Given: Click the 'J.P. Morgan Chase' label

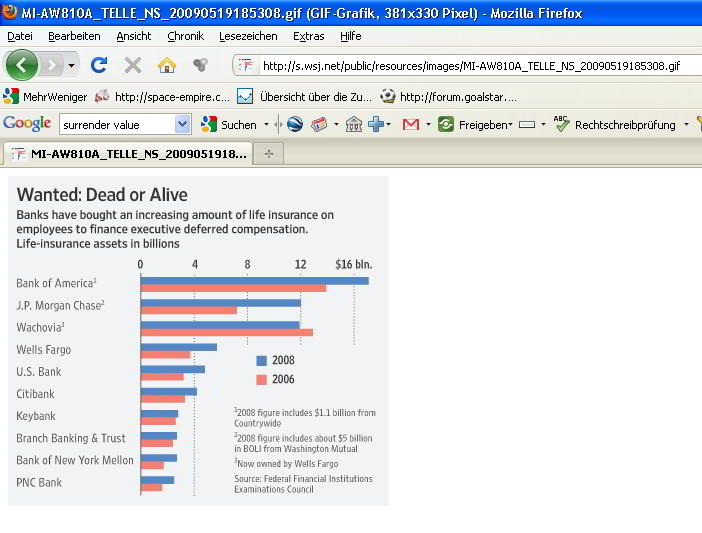Looking at the screenshot, I should tap(60, 306).
